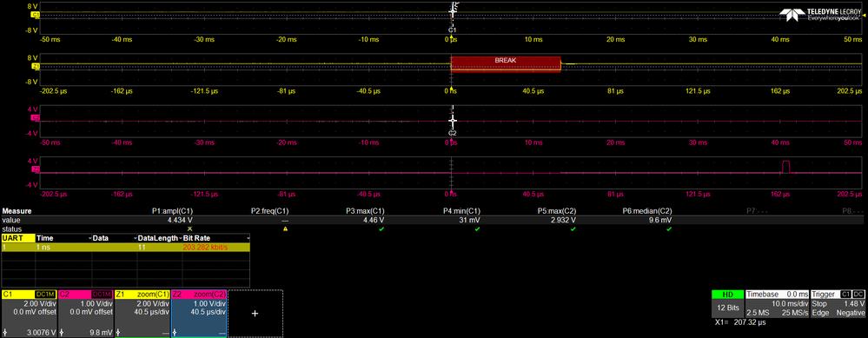Select the P4:min(C1) measurement header
The image size is (868, 338).
coord(461,211)
